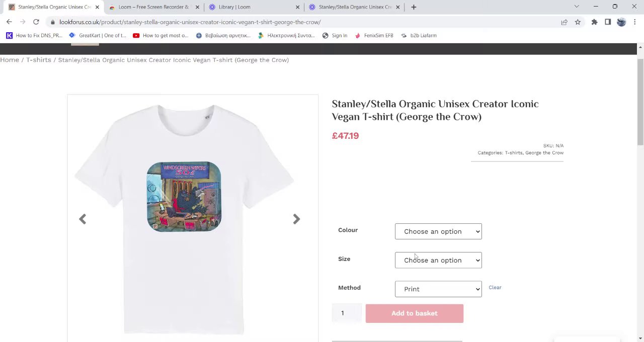Click the Add to basket button
The image size is (644, 342).
click(x=414, y=313)
